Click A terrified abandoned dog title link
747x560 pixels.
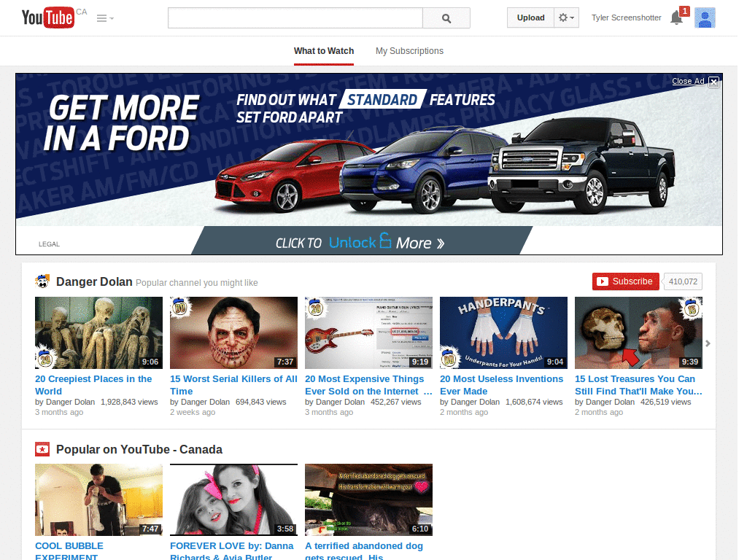(364, 551)
